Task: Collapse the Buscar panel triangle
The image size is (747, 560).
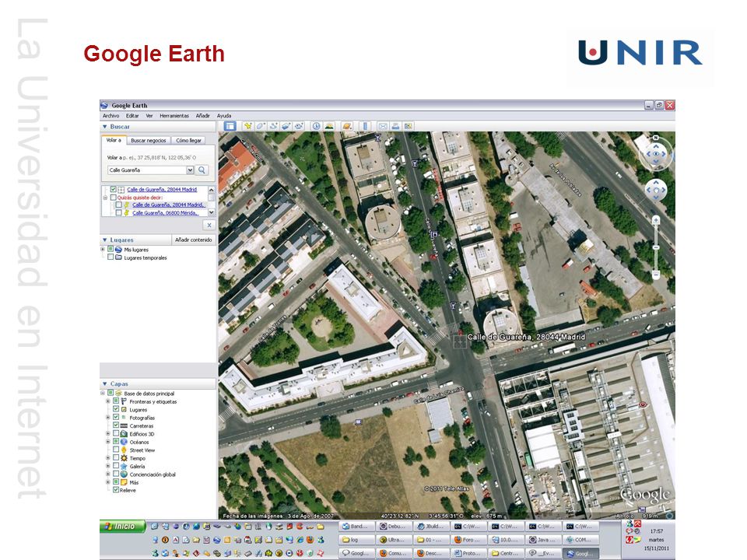Action: point(105,127)
